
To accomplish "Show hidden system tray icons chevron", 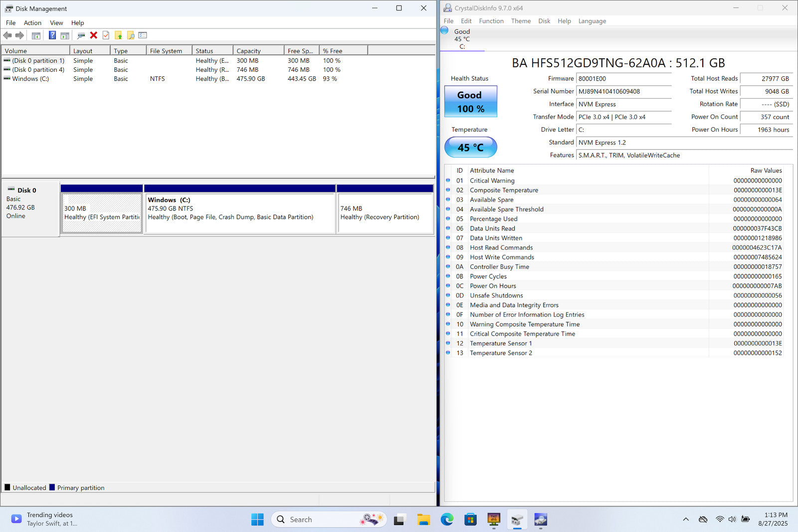I will tap(686, 520).
